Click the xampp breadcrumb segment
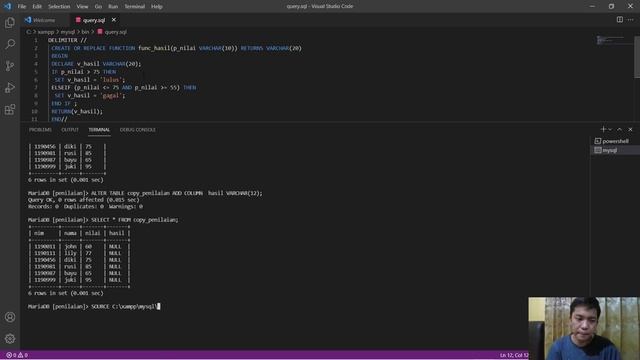This screenshot has width=640, height=360. click(46, 32)
